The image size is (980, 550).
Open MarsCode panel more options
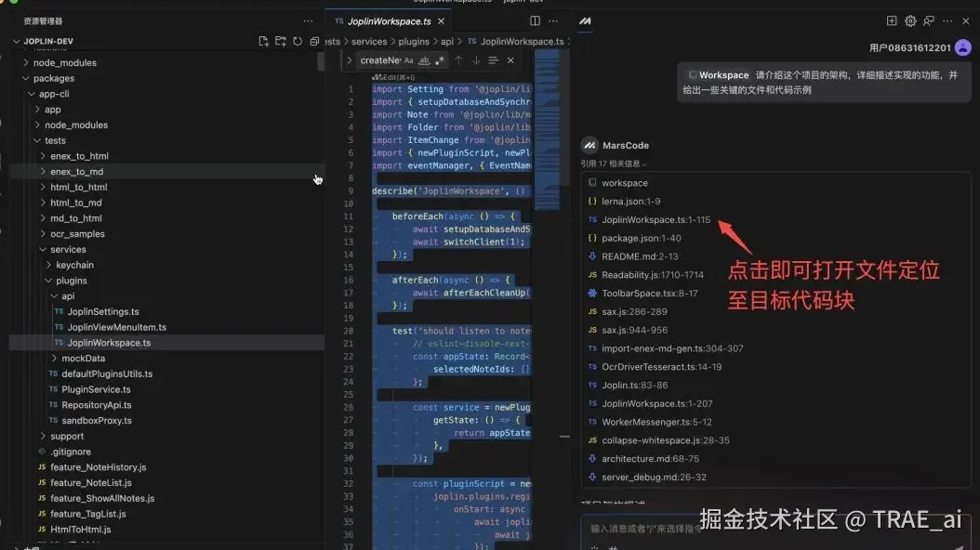pos(947,21)
